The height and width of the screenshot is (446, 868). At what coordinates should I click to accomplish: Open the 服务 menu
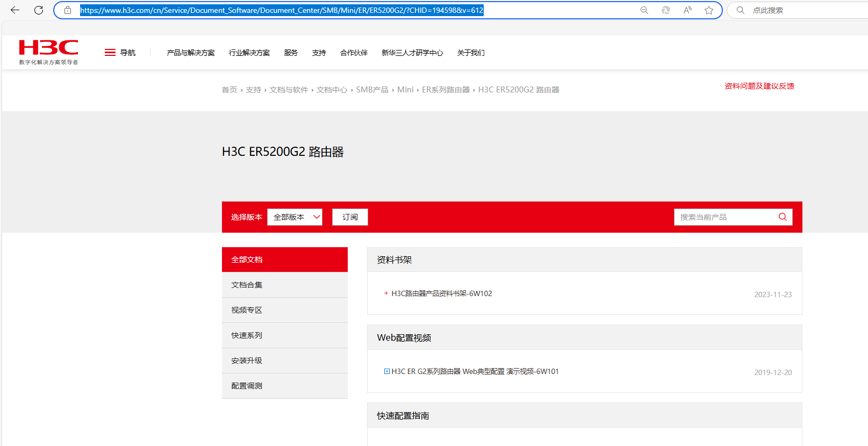click(291, 53)
